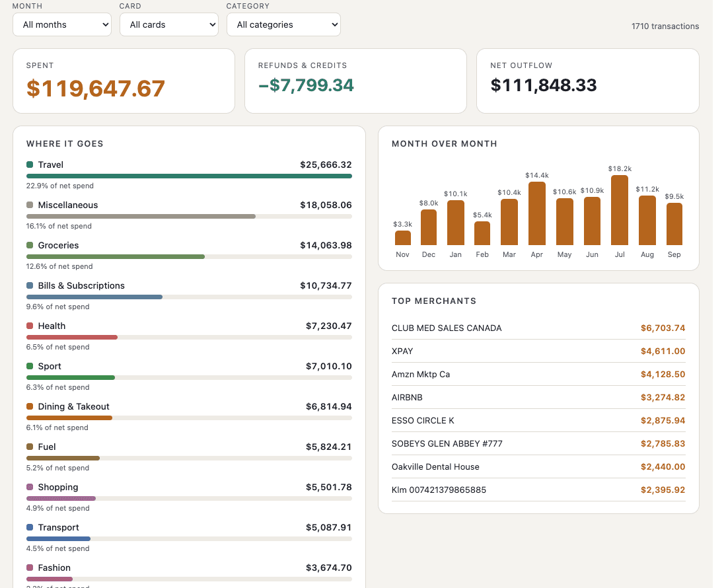This screenshot has height=588, width=726.
Task: Click the Fashion pink color swatch
Action: [x=30, y=568]
